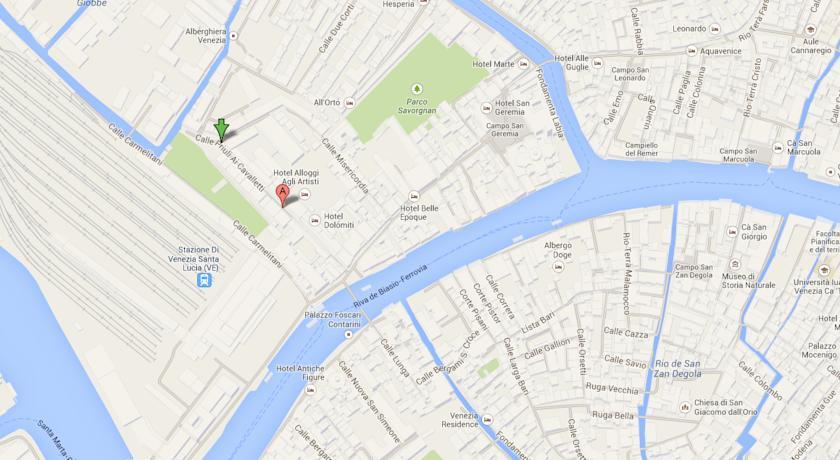The image size is (840, 460).
Task: Click the All'Orto hotel icon
Action: coord(350,103)
